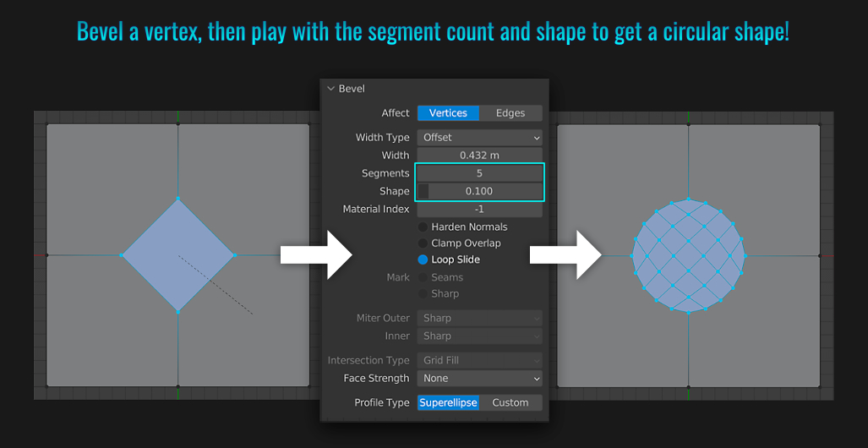868x448 pixels.
Task: Open Inner miter dropdown
Action: [479, 336]
